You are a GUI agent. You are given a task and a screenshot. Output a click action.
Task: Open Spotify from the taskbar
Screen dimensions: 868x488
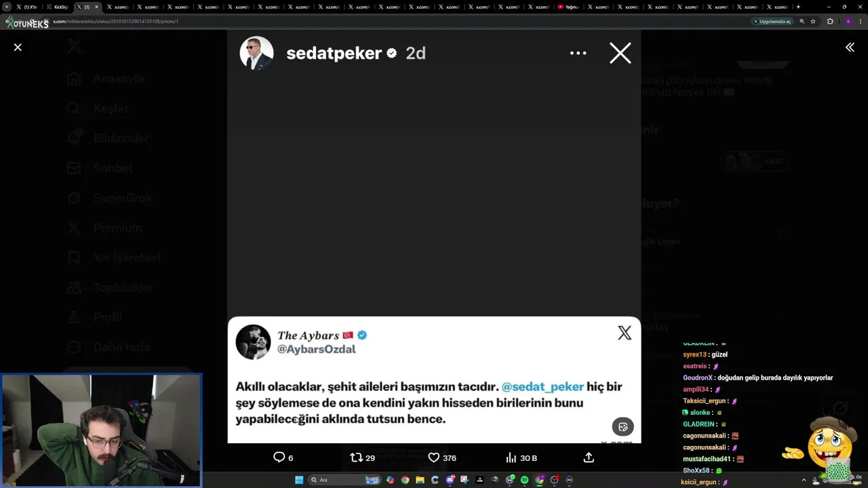pos(524,480)
